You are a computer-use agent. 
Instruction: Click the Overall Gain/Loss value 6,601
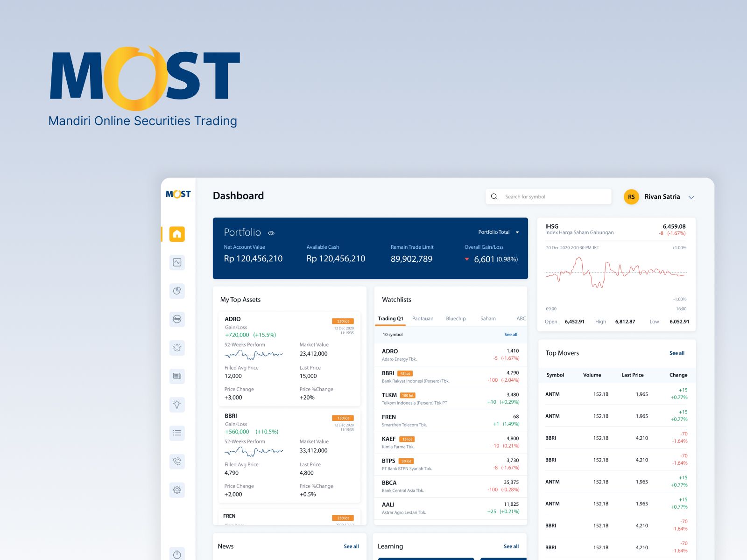point(484,259)
